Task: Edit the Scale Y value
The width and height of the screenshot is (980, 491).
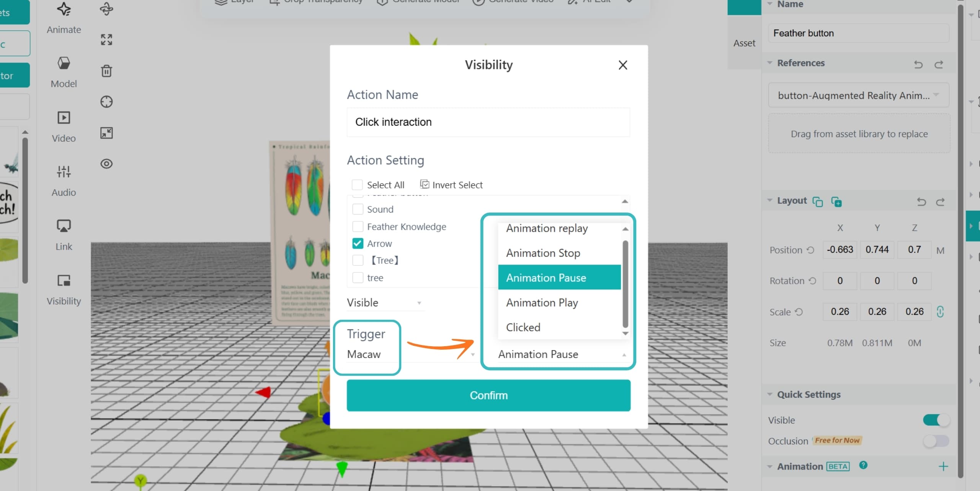Action: [877, 311]
